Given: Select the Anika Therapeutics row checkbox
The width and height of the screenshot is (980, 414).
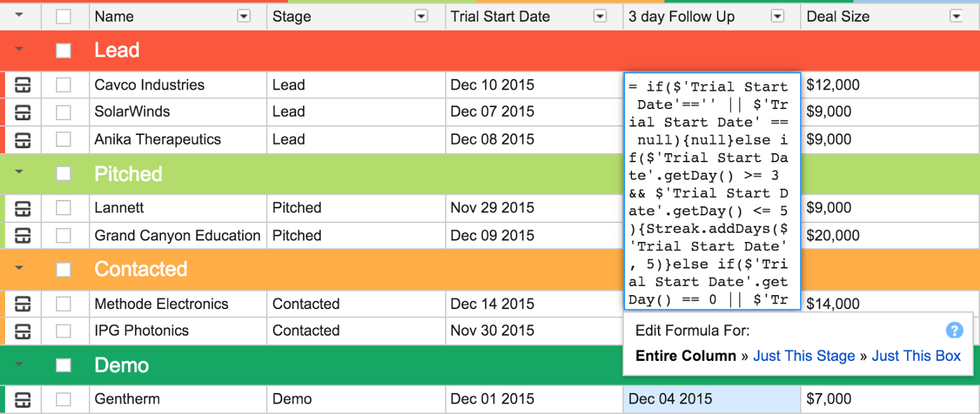Looking at the screenshot, I should coord(64,139).
